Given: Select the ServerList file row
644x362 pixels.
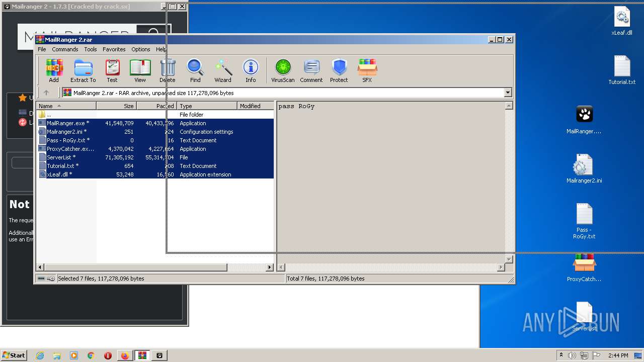Looking at the screenshot, I should 155,157.
